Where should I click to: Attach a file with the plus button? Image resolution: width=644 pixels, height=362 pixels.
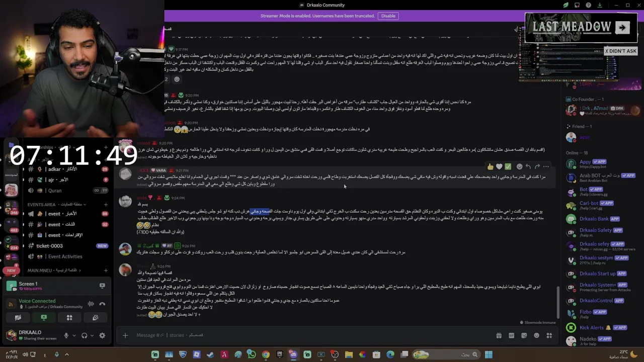(125, 335)
